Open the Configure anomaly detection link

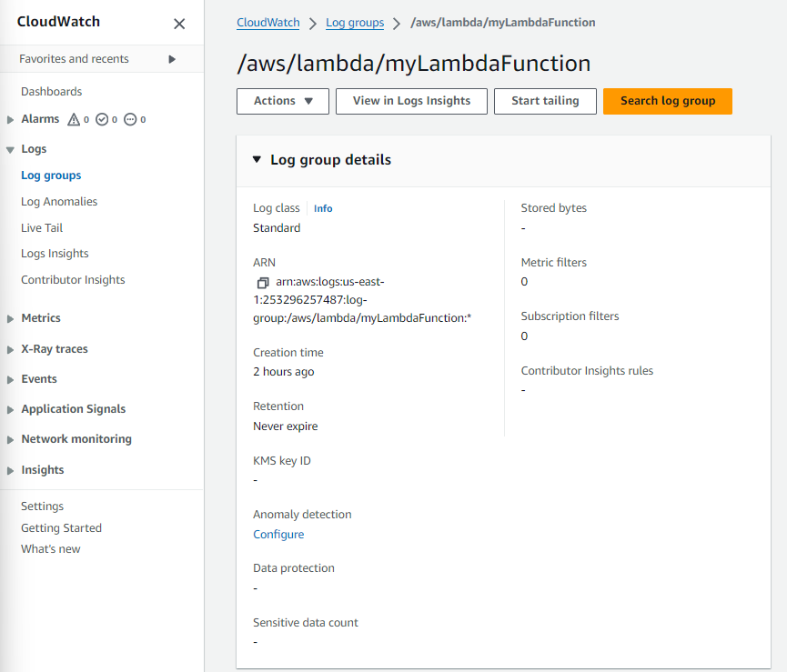click(x=278, y=535)
